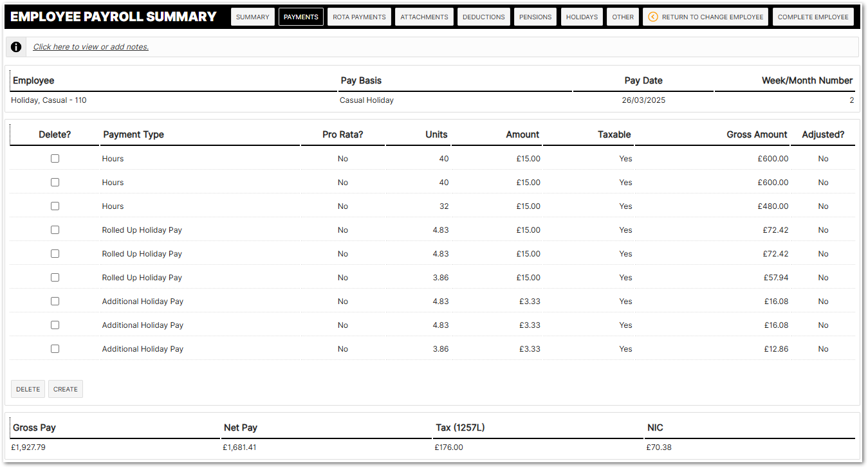868x468 pixels.
Task: Tick delete checkbox for 32 units Hours row
Action: (x=55, y=206)
